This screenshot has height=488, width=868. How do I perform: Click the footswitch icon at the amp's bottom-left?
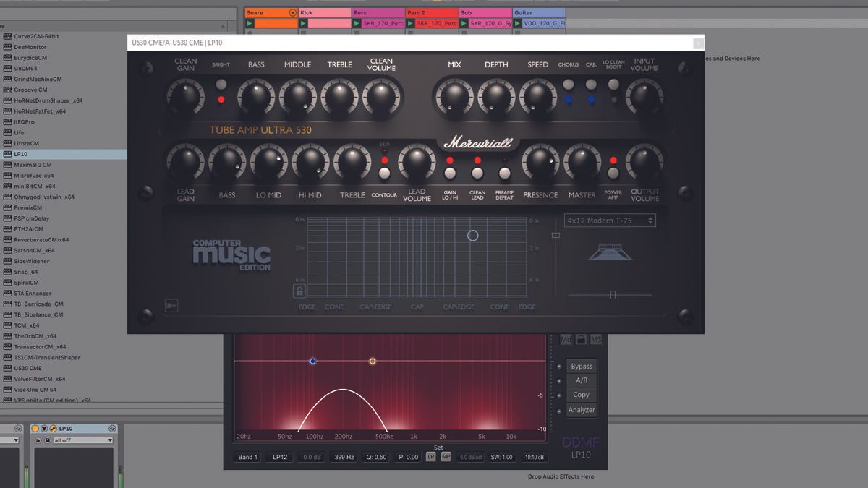[x=173, y=306]
